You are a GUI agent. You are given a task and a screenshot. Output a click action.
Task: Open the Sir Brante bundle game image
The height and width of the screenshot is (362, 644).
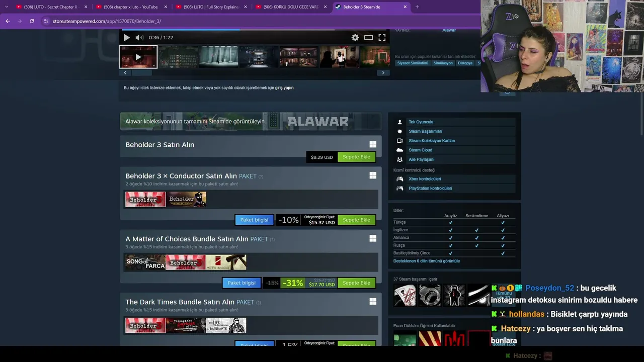coord(226,325)
